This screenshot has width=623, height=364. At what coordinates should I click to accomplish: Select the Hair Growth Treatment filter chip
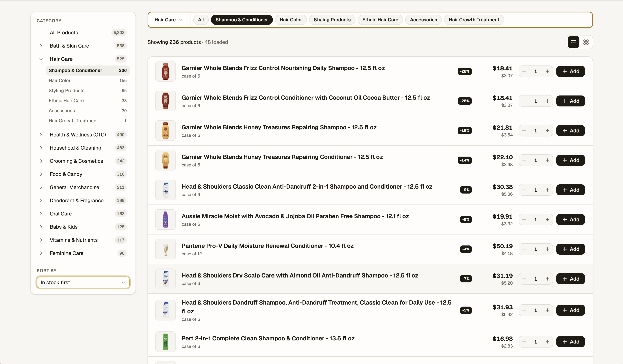tap(474, 20)
